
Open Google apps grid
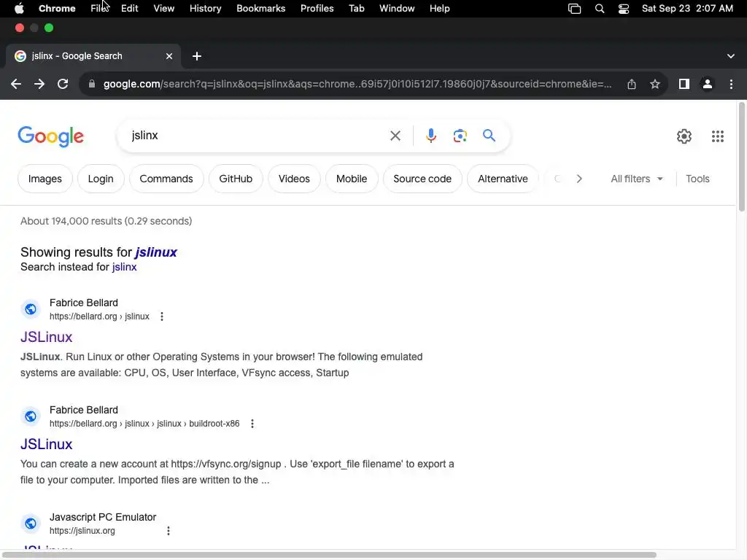point(718,136)
